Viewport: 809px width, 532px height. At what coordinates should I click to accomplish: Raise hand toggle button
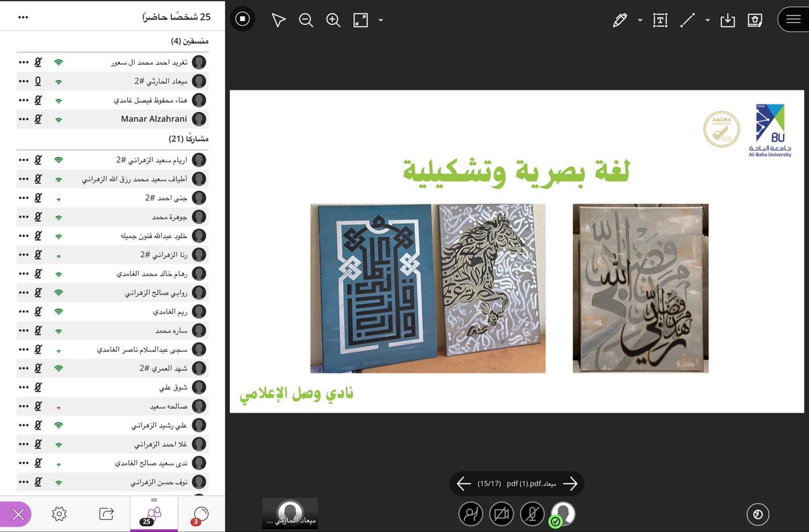[471, 514]
